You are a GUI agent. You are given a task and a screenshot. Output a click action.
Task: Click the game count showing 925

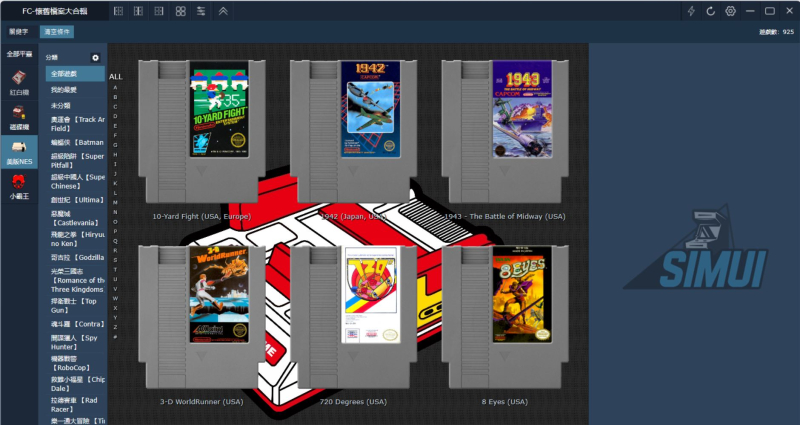[777, 32]
